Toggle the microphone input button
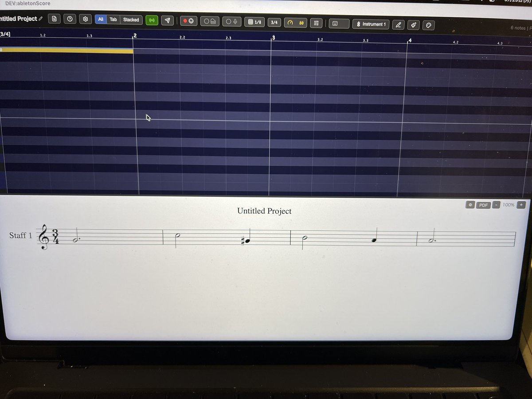532x399 pixels. pos(231,21)
